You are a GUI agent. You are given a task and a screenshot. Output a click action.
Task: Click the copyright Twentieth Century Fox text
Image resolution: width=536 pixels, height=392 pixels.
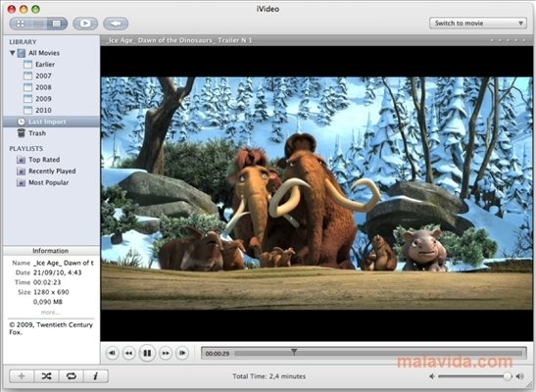(x=51, y=328)
